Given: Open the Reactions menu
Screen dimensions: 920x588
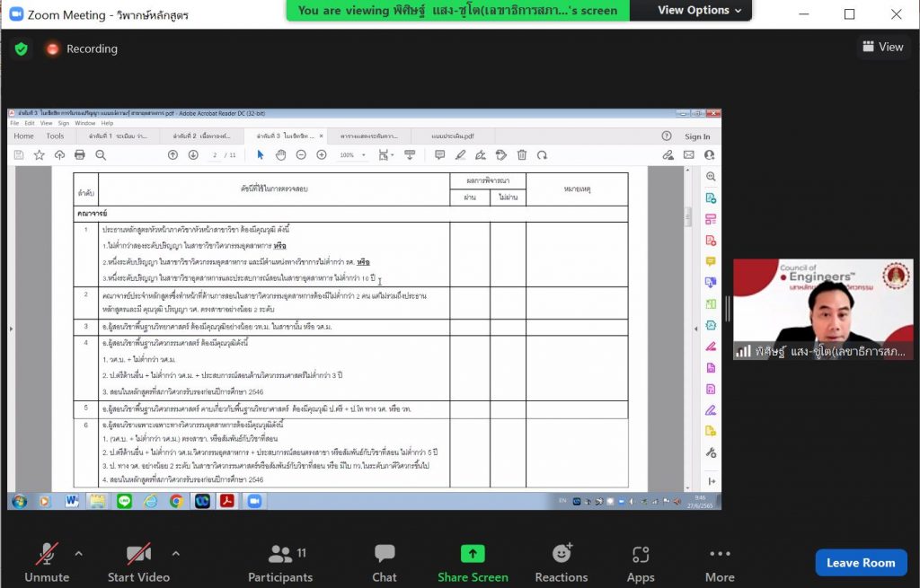Looking at the screenshot, I should click(562, 563).
